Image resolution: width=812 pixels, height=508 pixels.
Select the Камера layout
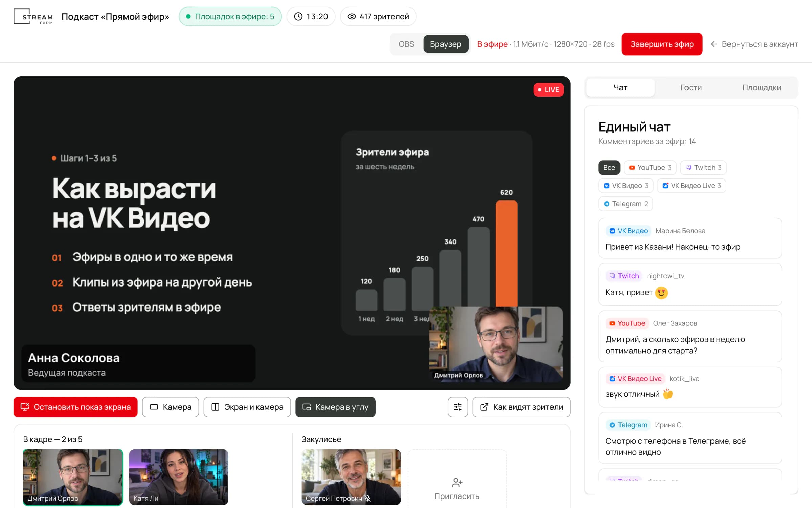(171, 407)
